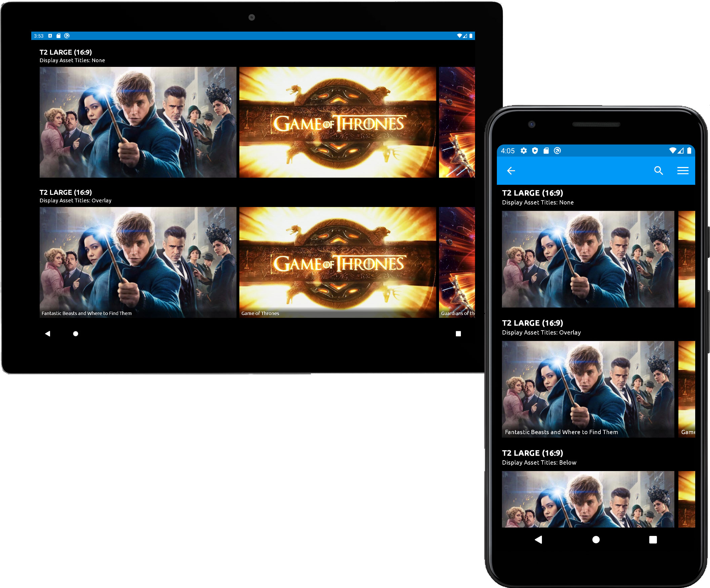Tap 'Game of Thrones' overlay title on tablet
This screenshot has width=710, height=588.
(260, 313)
